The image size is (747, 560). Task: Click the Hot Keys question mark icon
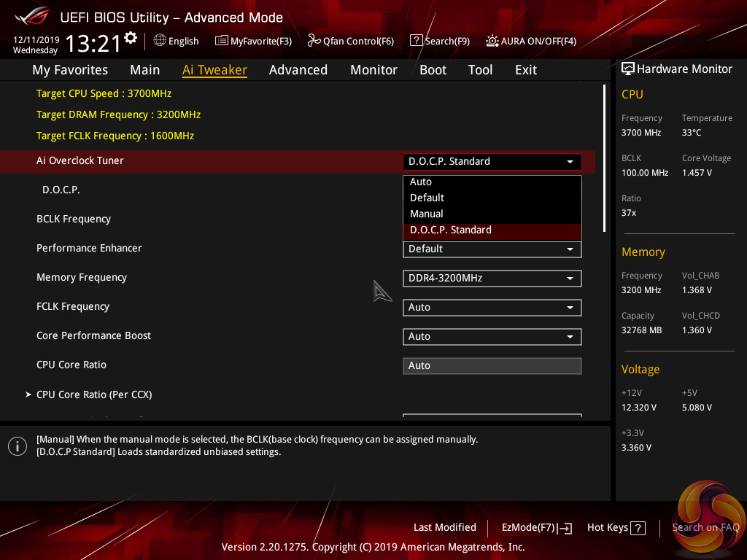click(x=638, y=528)
